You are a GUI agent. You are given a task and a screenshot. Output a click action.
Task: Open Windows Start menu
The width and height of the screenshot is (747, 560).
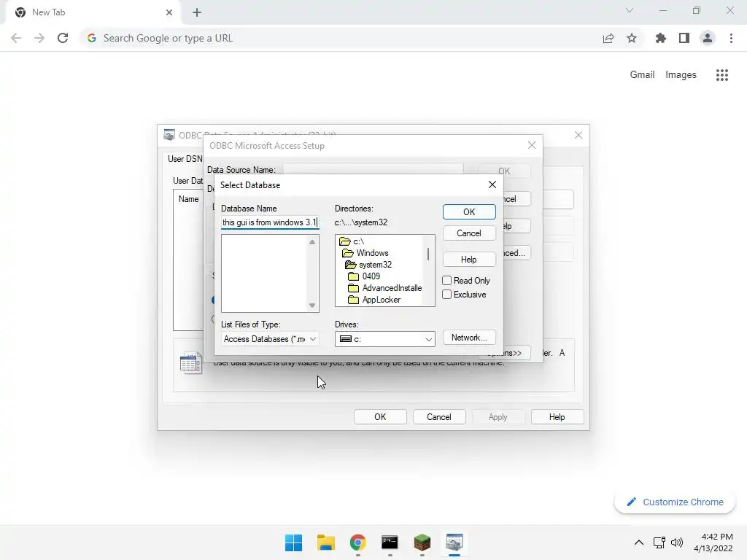click(x=293, y=542)
